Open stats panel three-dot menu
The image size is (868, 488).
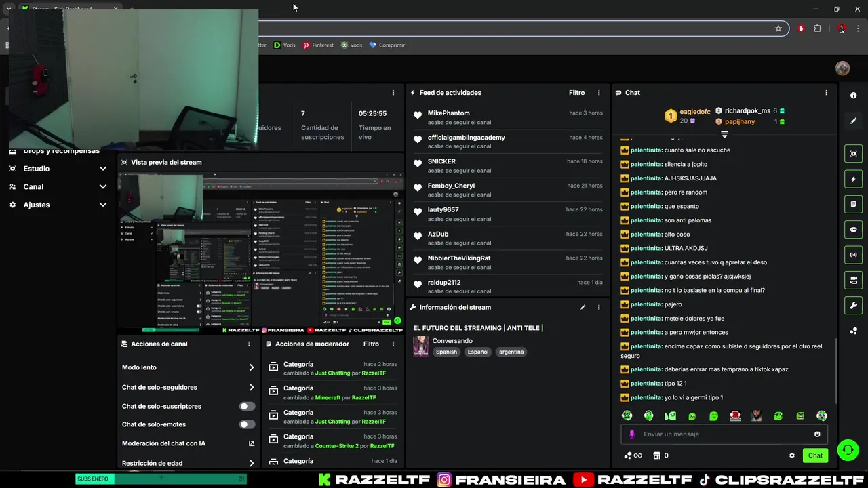(x=393, y=93)
